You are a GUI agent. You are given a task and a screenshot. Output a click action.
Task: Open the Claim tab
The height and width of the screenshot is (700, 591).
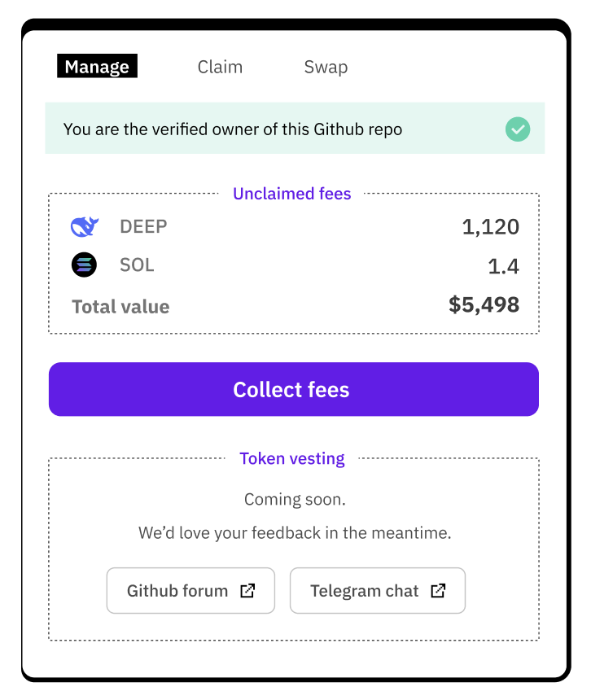point(220,67)
